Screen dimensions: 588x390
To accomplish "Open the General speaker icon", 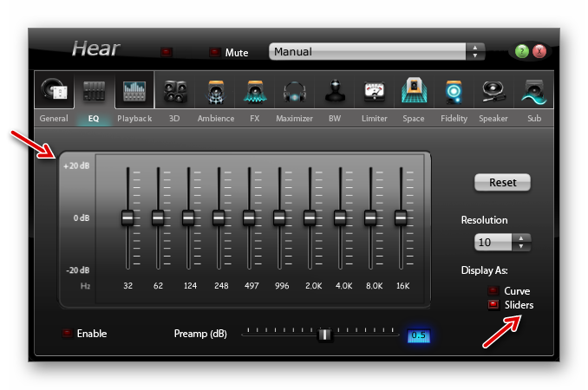I will [54, 90].
